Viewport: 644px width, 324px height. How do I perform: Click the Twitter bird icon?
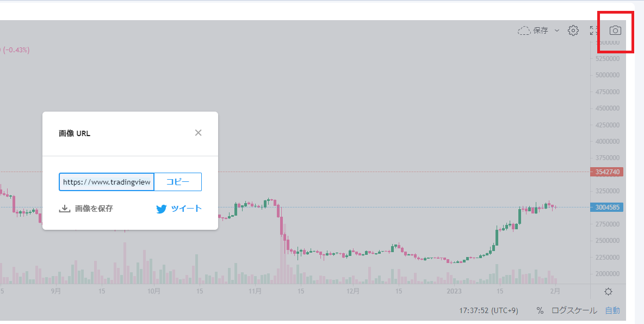162,209
